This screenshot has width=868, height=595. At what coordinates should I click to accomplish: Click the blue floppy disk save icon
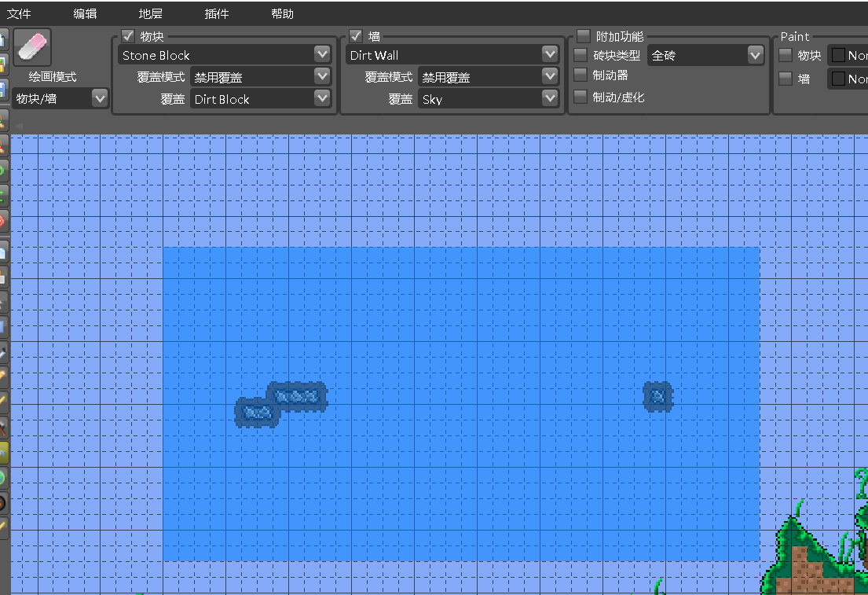(2, 90)
